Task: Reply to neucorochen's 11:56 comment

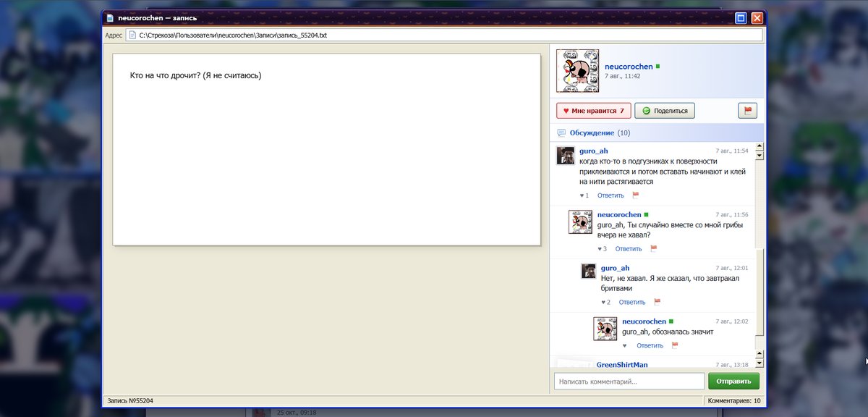Action: (x=629, y=249)
